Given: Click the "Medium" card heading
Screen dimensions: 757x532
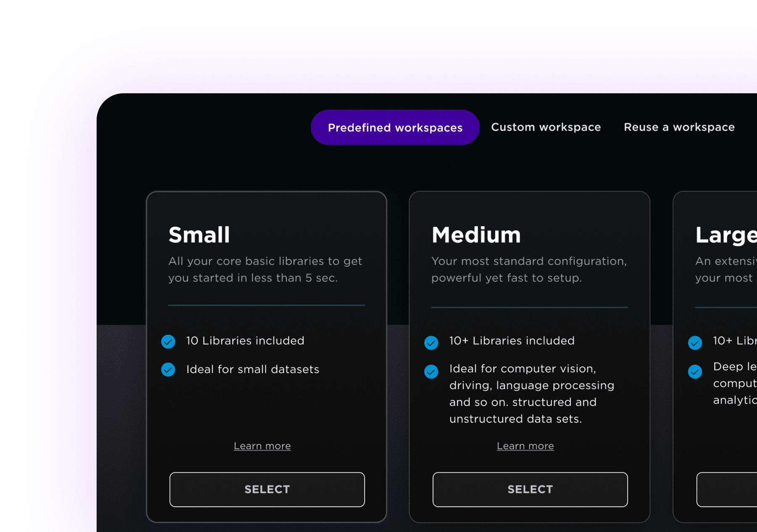Looking at the screenshot, I should coord(476,235).
